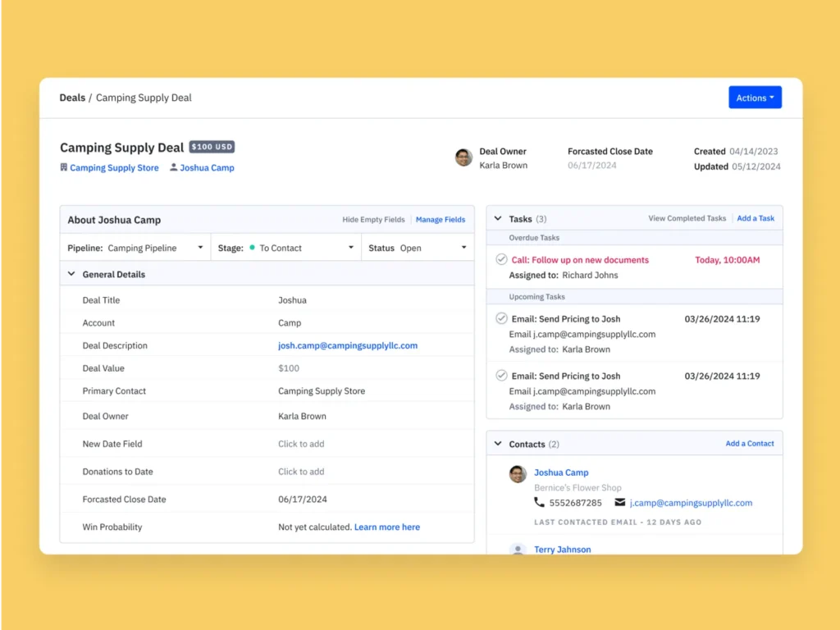Click the Learn more here link

tap(386, 527)
